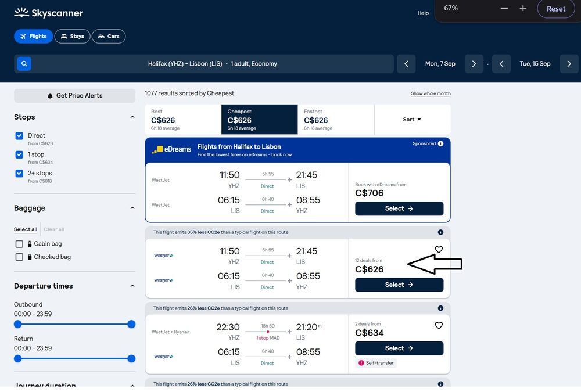Click Clear all under Baggage

[54, 229]
